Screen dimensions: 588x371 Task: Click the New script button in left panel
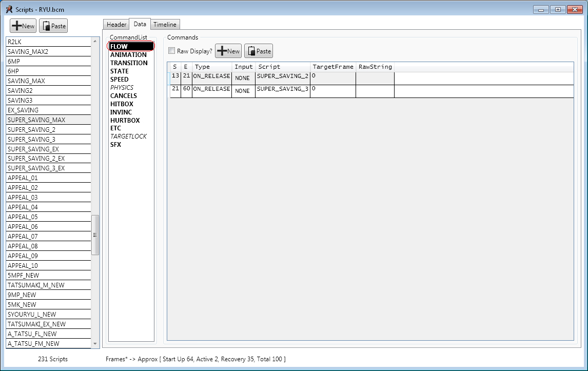pyautogui.click(x=23, y=26)
